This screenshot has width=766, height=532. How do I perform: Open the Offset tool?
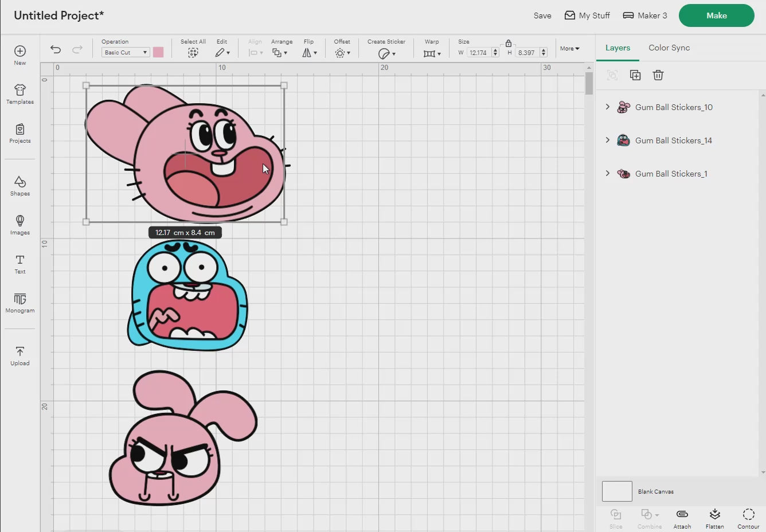(342, 53)
